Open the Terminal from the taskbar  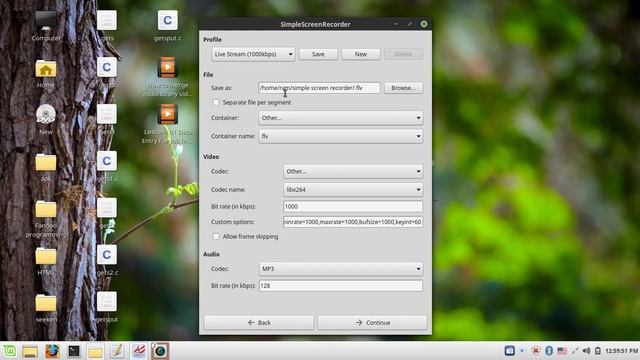(74, 351)
